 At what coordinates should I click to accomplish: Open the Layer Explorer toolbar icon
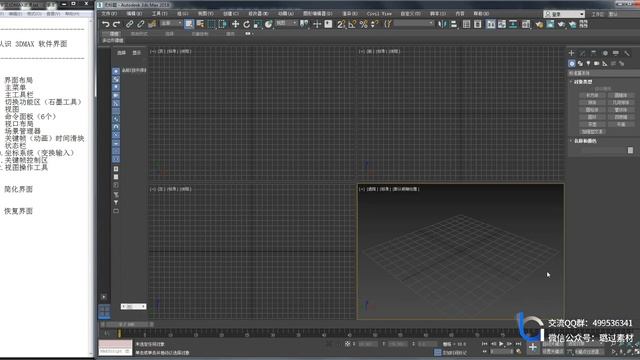tap(478, 24)
